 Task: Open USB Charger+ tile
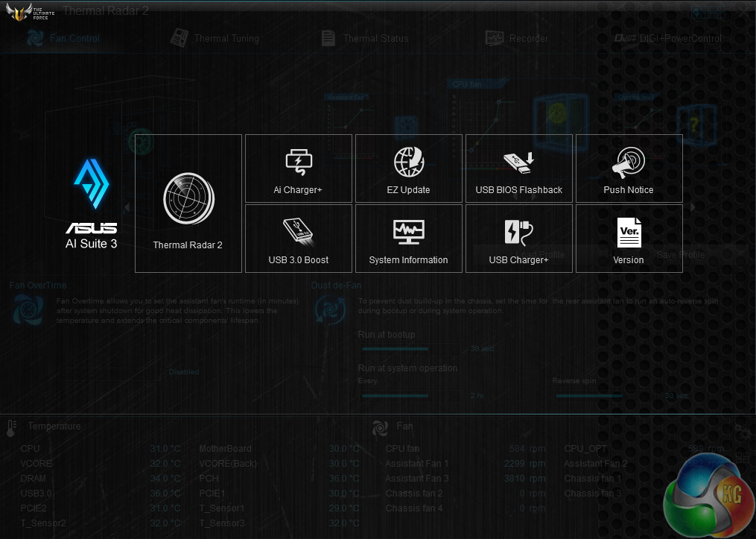coord(519,239)
